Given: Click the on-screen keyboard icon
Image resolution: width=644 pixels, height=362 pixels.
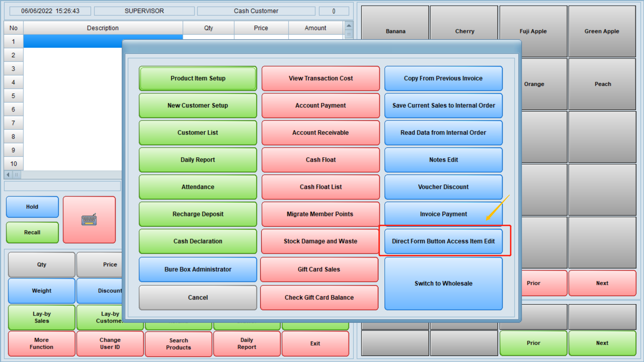Looking at the screenshot, I should [x=89, y=220].
